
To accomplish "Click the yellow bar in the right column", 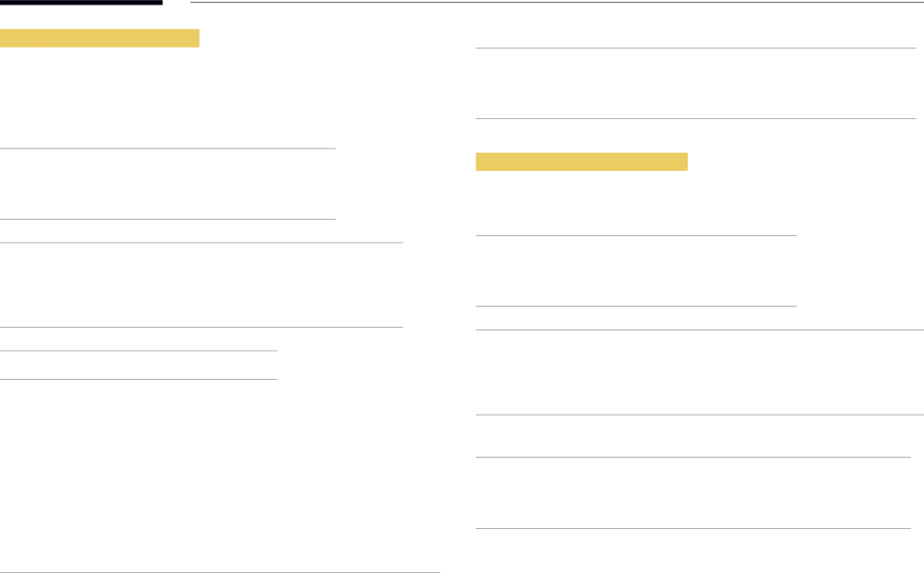I will coord(582,162).
